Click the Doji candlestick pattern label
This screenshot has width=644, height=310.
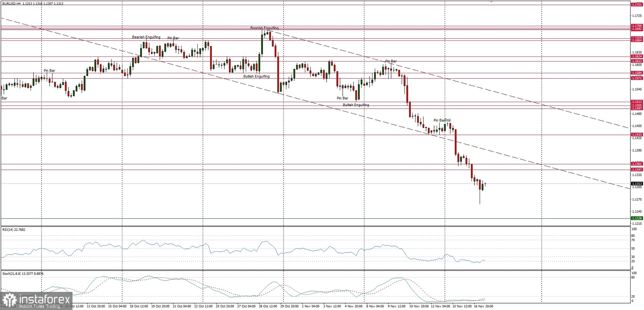448,120
